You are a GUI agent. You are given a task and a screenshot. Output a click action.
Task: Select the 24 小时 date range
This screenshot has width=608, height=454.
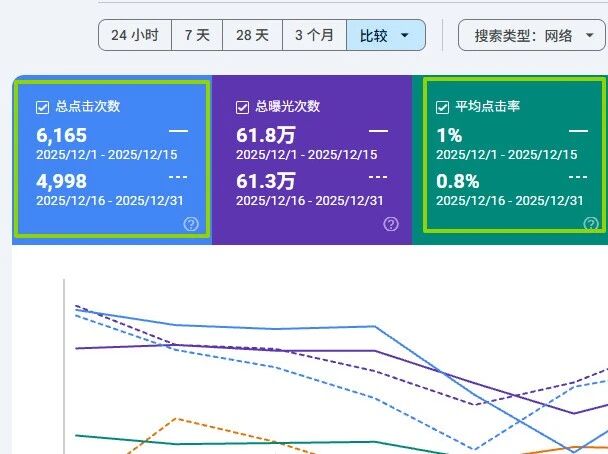pyautogui.click(x=135, y=35)
